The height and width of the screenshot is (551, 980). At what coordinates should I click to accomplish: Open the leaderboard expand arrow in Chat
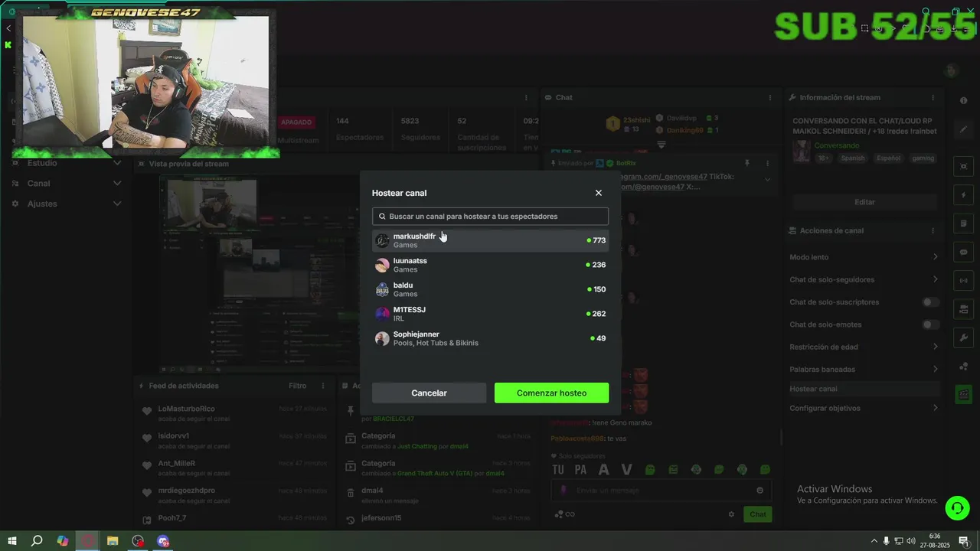point(661,144)
